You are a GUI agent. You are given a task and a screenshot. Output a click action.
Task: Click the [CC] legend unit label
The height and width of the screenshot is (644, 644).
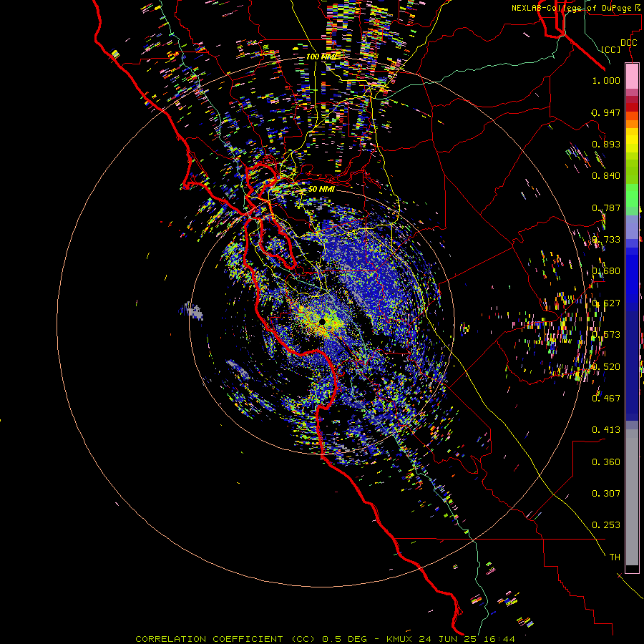click(x=611, y=49)
